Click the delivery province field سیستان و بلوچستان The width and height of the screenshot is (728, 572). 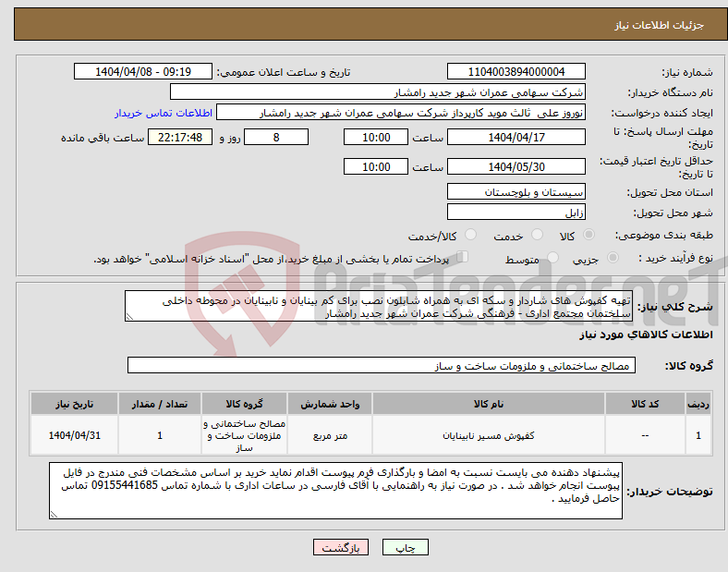[x=516, y=192]
